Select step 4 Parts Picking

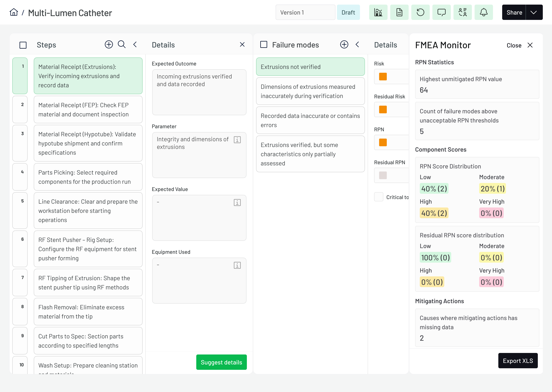tap(88, 177)
